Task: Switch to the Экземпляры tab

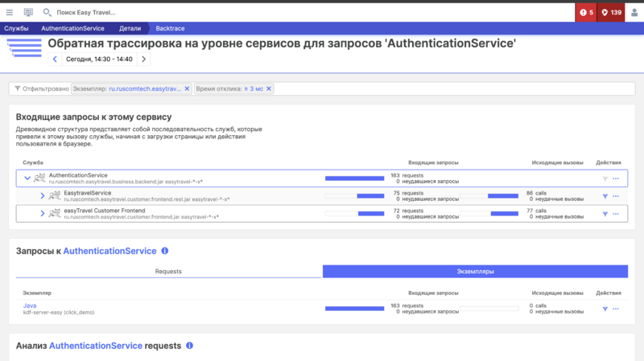Action: click(x=475, y=272)
